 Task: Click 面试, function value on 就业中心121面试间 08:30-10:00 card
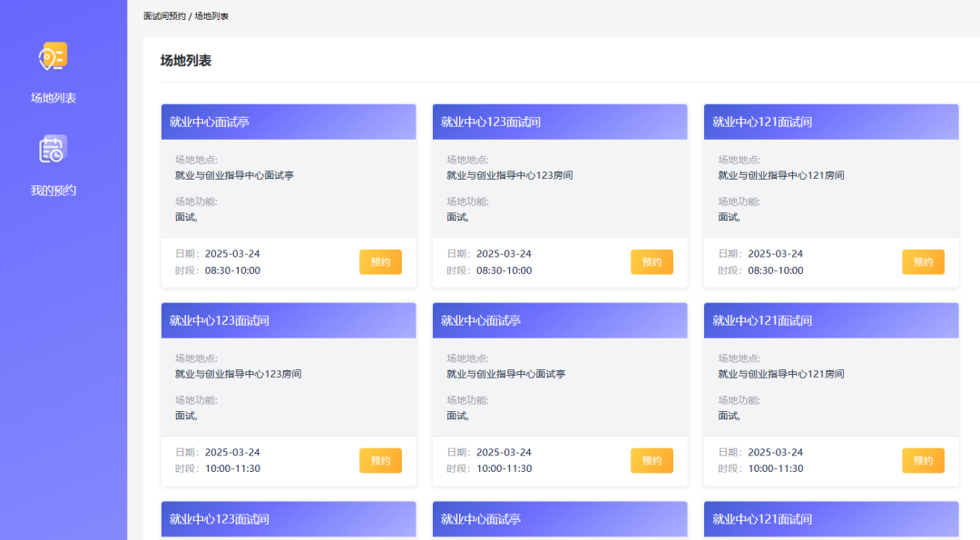pyautogui.click(x=729, y=218)
